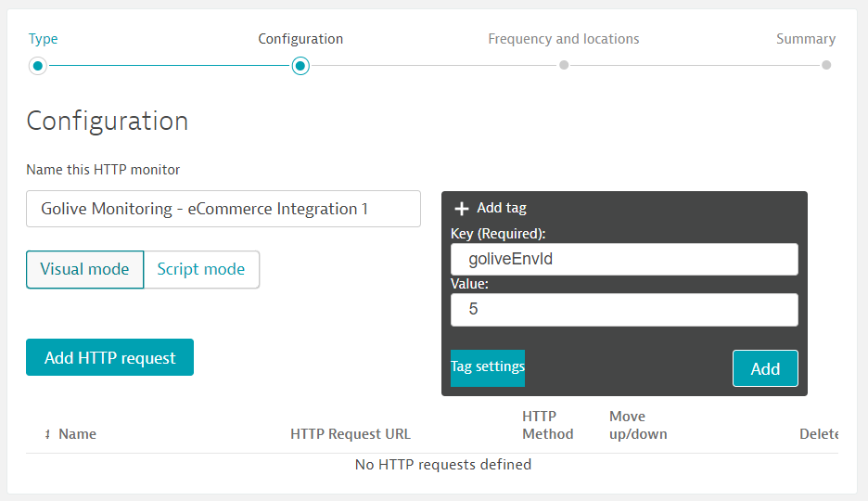Switch to Visual mode
Screen dimensions: 868x501
[84, 269]
